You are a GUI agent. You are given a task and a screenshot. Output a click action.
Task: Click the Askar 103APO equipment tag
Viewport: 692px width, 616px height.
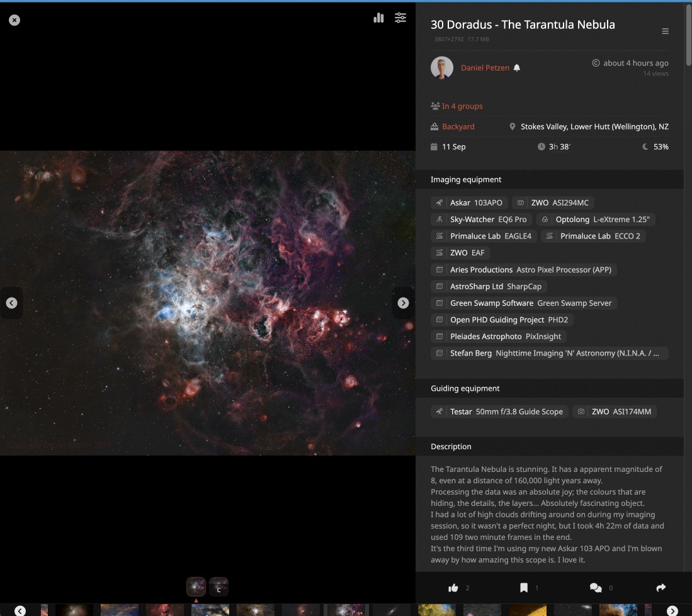469,203
